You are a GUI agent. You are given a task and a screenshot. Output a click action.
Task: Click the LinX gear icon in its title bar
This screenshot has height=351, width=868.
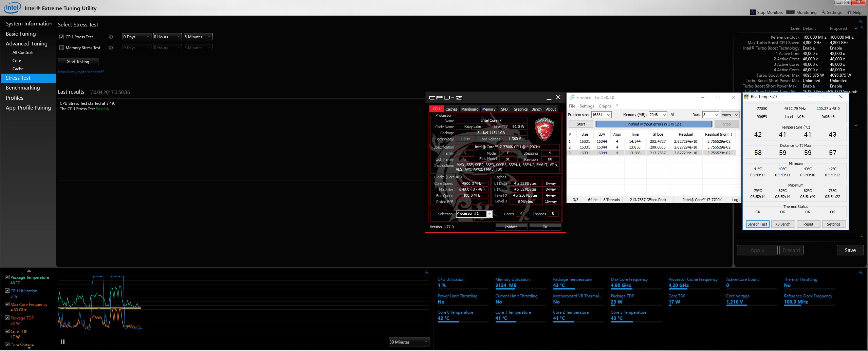point(572,97)
